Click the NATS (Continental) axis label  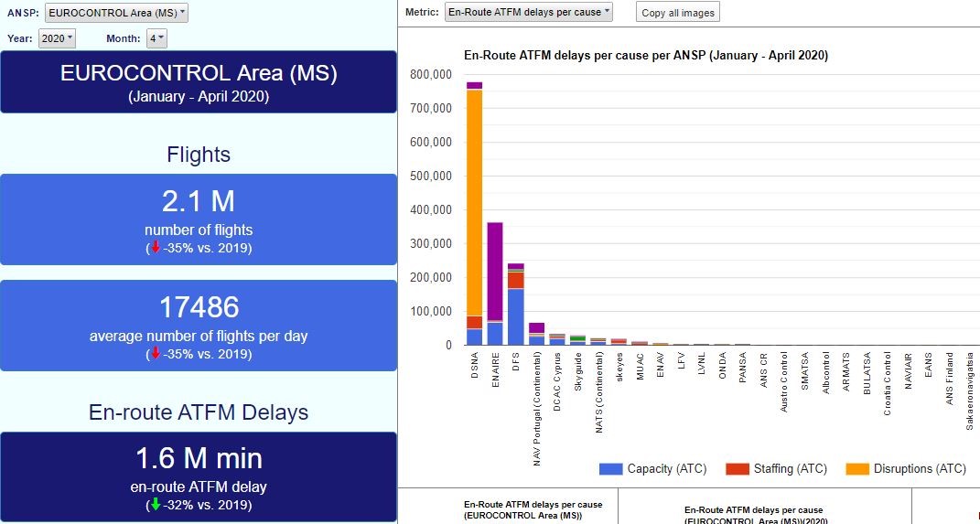[x=598, y=392]
